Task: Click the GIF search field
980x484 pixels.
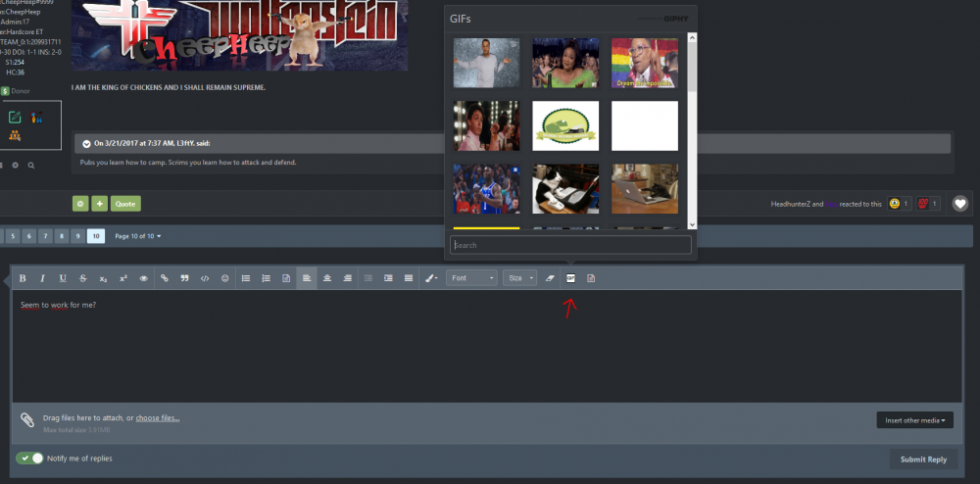Action: 570,246
